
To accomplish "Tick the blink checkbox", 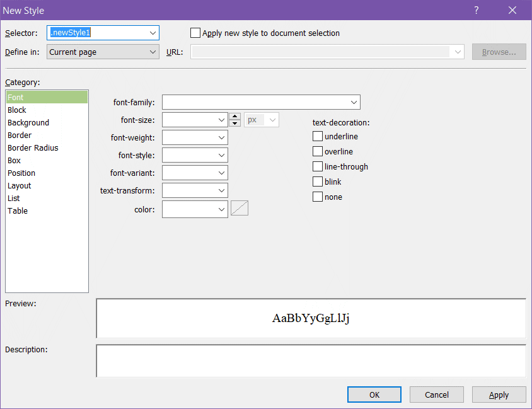I will [x=318, y=182].
